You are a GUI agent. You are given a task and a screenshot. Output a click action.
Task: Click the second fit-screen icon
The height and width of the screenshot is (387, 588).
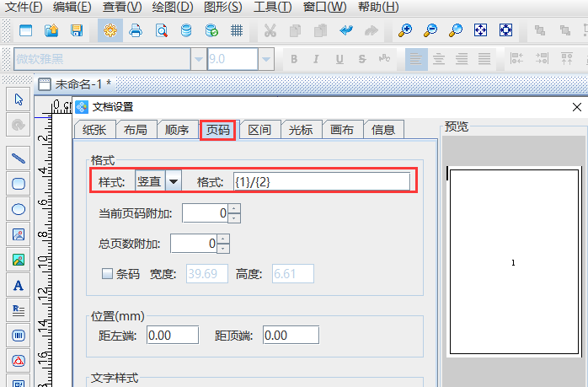click(505, 30)
